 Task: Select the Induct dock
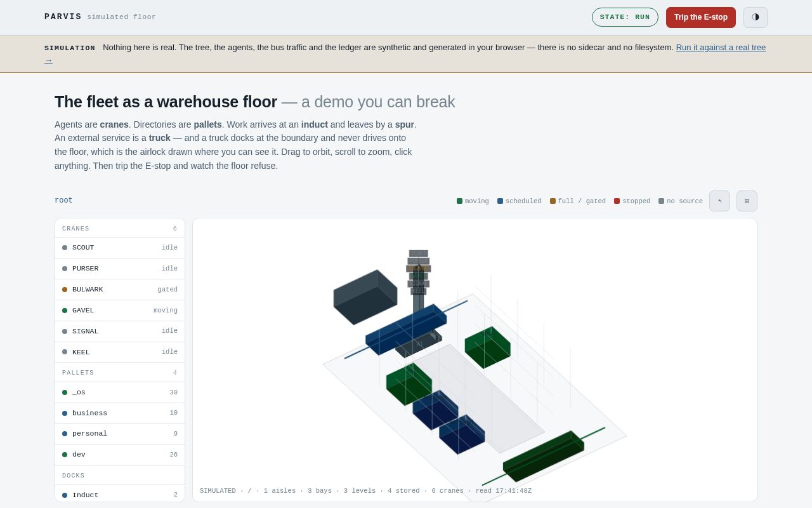pos(120,495)
